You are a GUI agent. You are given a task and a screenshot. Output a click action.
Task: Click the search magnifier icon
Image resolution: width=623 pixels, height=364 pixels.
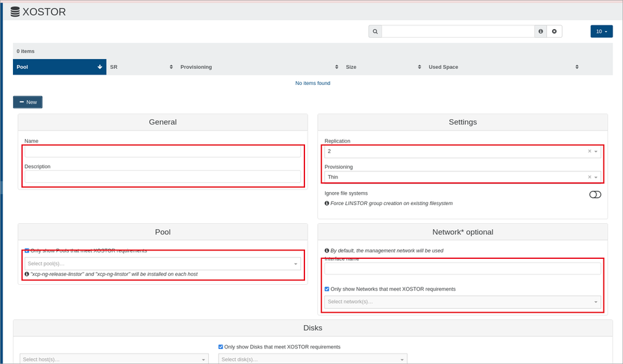375,31
